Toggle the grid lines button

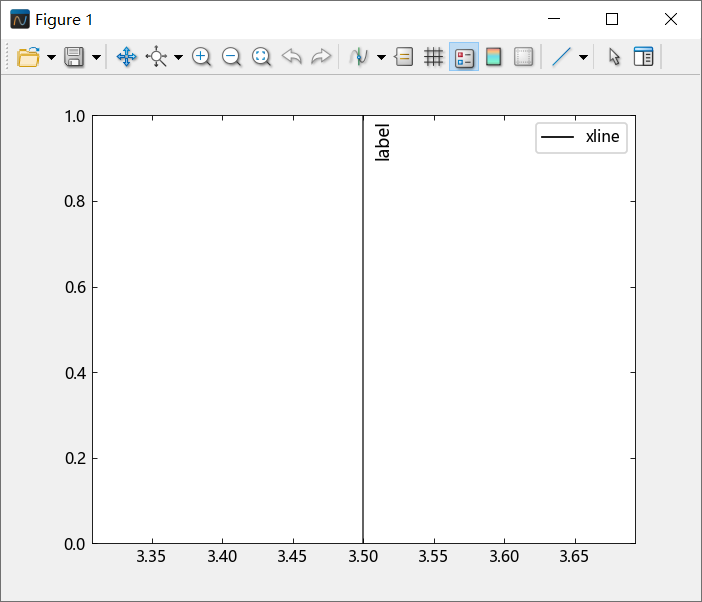tap(434, 57)
